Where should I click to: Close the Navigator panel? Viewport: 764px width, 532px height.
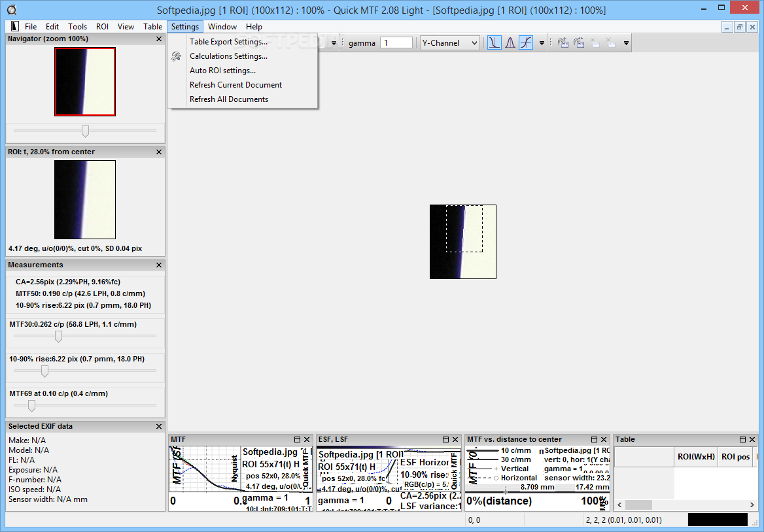(159, 39)
